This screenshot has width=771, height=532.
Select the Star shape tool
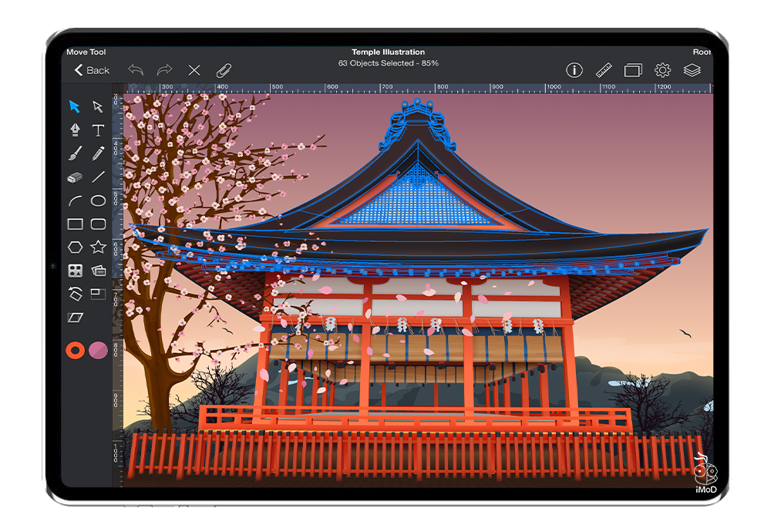coord(98,247)
